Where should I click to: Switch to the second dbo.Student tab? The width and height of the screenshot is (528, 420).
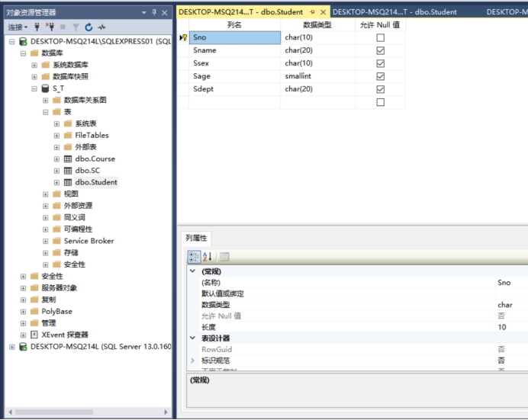394,12
